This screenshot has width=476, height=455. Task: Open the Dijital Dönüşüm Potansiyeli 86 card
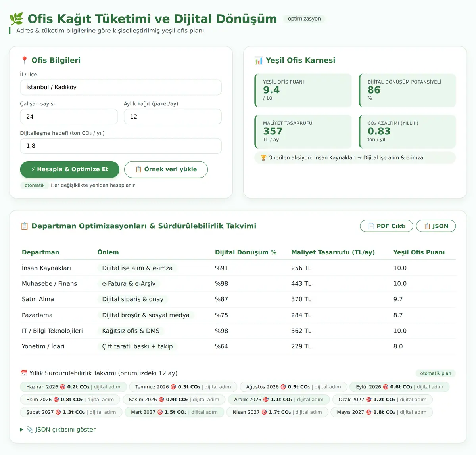tap(407, 90)
